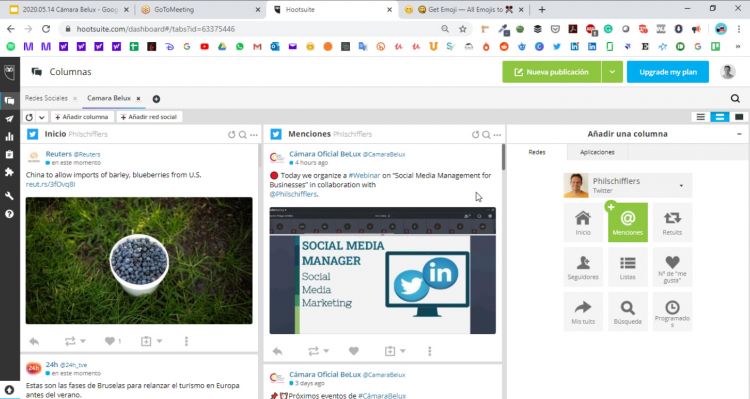Add Mis tuits stream tile
Viewport: 750px width, 399px height.
pyautogui.click(x=583, y=311)
